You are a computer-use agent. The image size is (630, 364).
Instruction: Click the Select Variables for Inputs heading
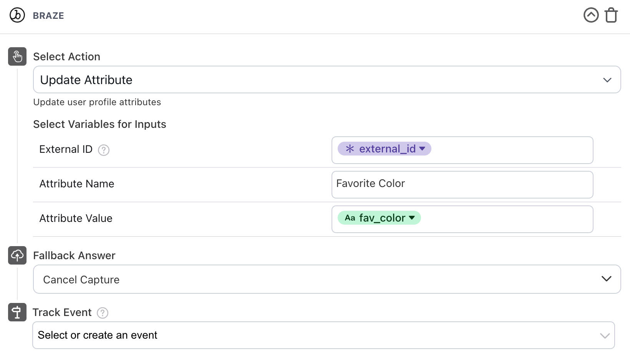coord(99,124)
